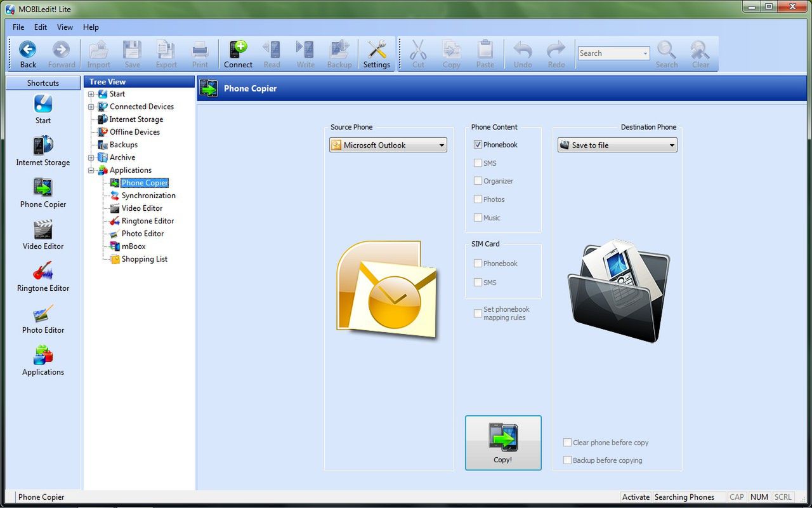
Task: Toggle Phonebook checkbox under SIM Card
Action: click(478, 264)
